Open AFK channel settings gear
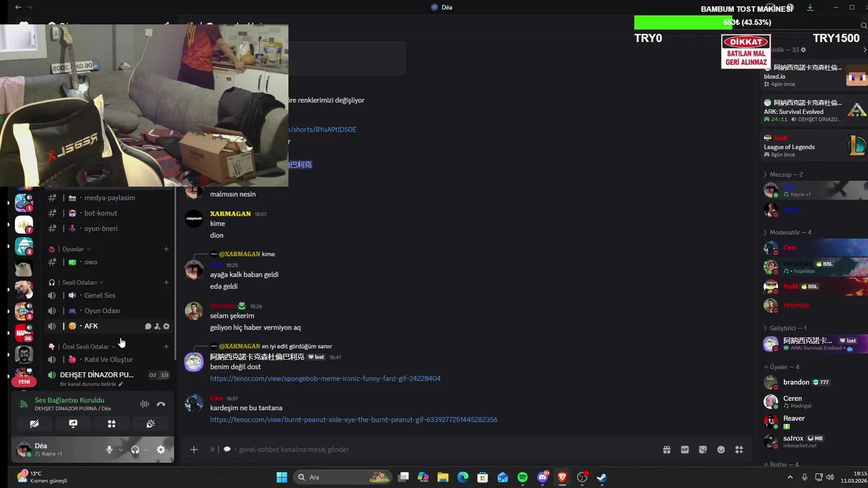Screen dimensions: 868x488 166,327
